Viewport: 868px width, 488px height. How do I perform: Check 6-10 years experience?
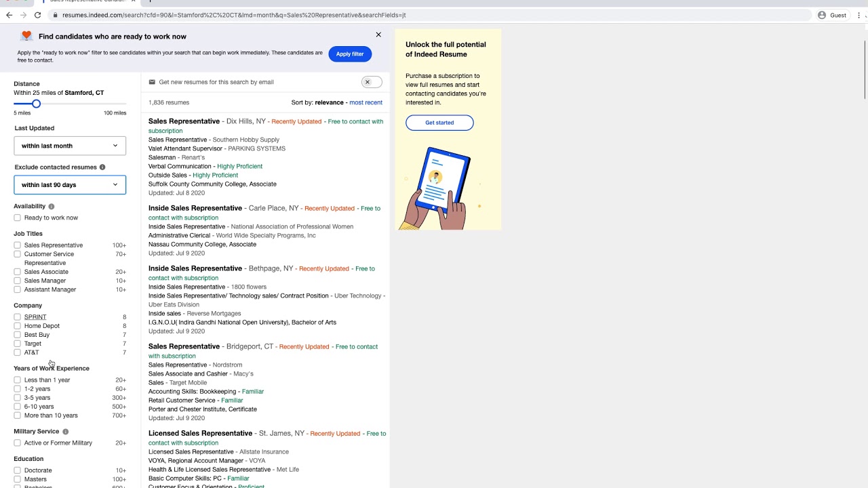(17, 407)
